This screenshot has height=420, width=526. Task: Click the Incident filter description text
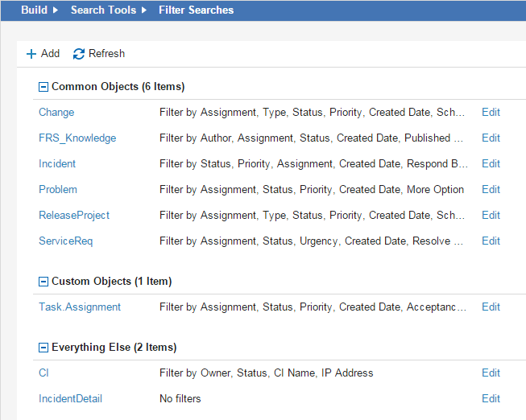[313, 164]
